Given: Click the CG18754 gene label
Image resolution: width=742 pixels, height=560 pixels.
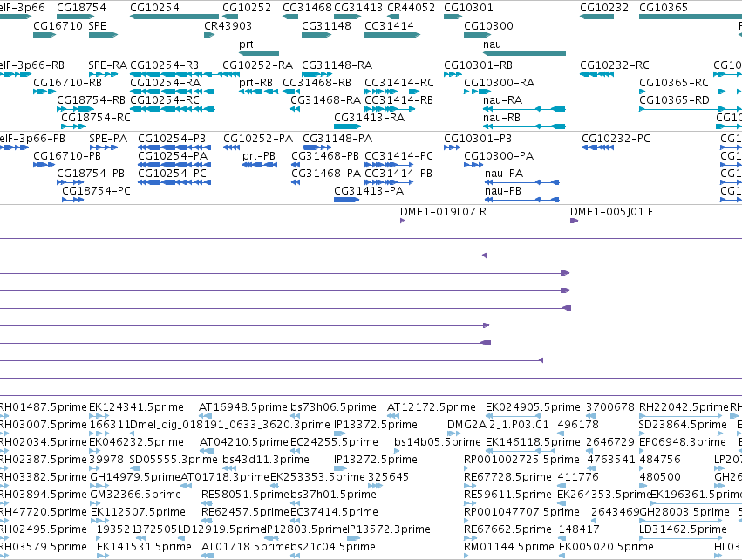Looking at the screenshot, I should point(81,8).
